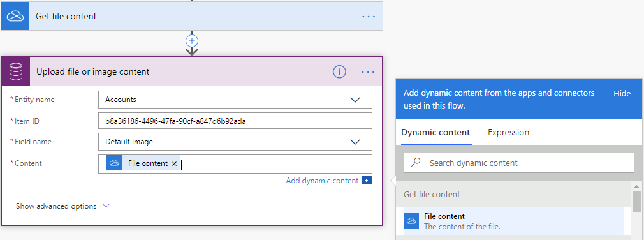Remove the File content token from Content field
The height and width of the screenshot is (240, 644).
click(174, 163)
